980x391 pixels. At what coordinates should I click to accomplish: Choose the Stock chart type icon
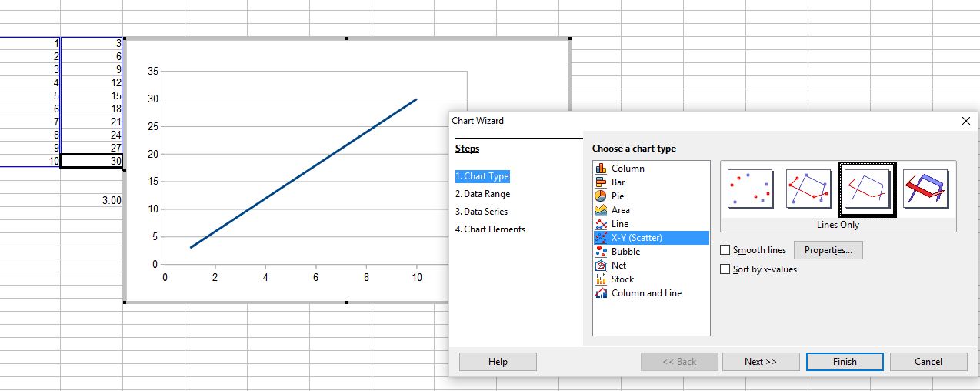click(602, 279)
